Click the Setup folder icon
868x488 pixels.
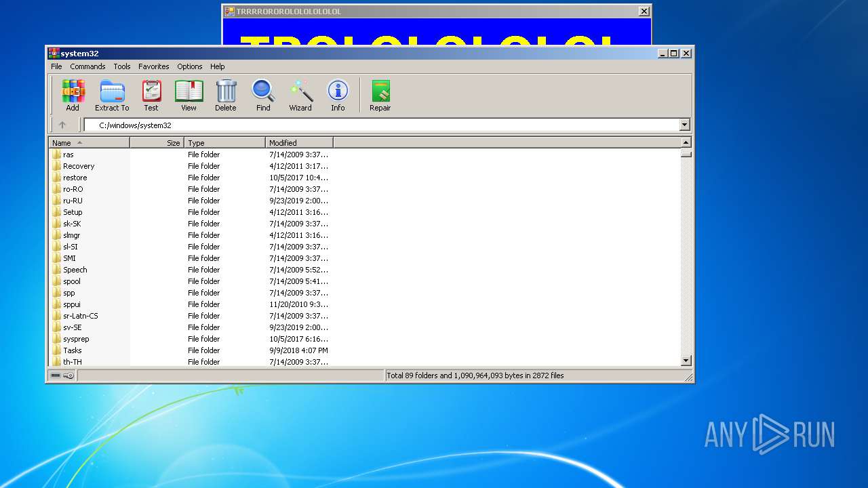click(x=57, y=212)
